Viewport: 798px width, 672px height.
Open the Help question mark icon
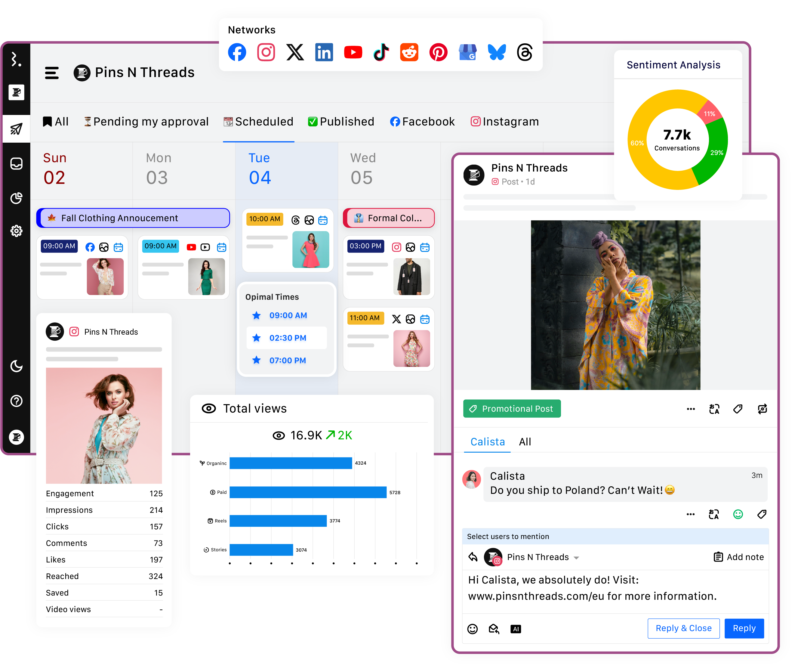tap(16, 401)
